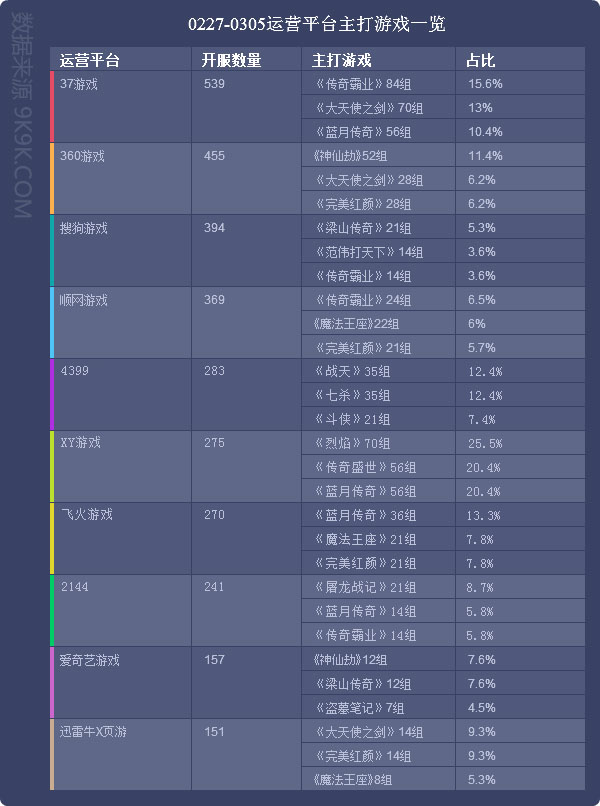Click the 开服数量 column header

coord(231,60)
